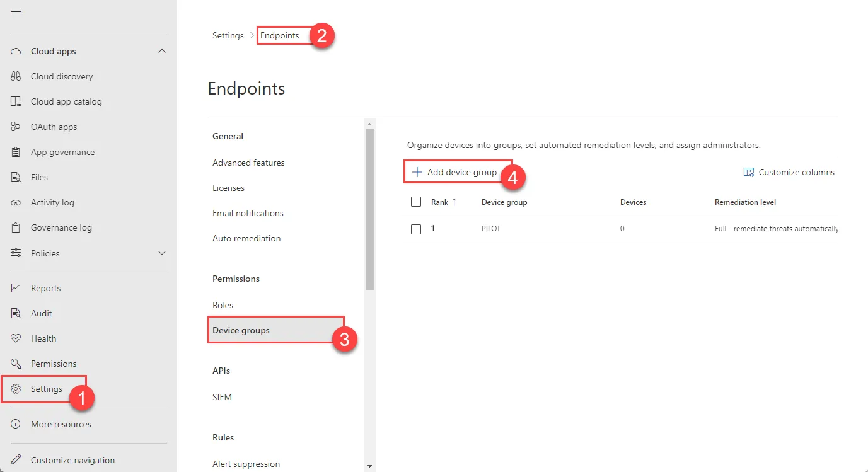Screen dimensions: 868x472
Task: Click the Governance log icon
Action: click(16, 227)
